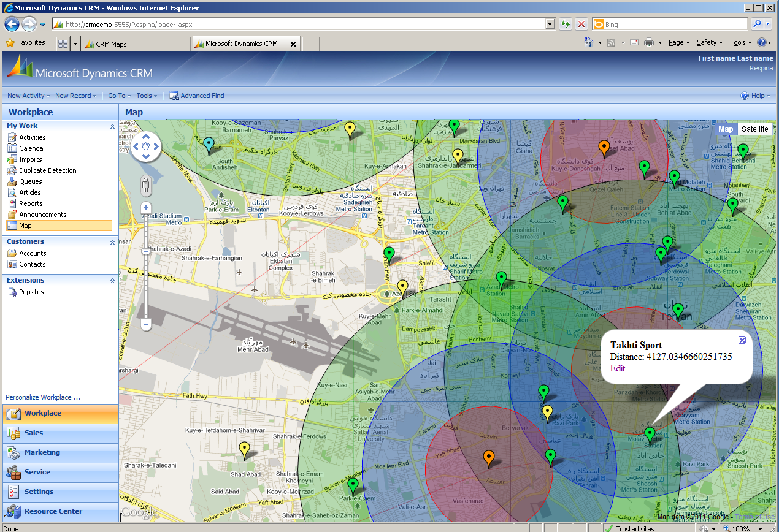Open the Settings area
Screen dimensions: 779x532
(60, 492)
